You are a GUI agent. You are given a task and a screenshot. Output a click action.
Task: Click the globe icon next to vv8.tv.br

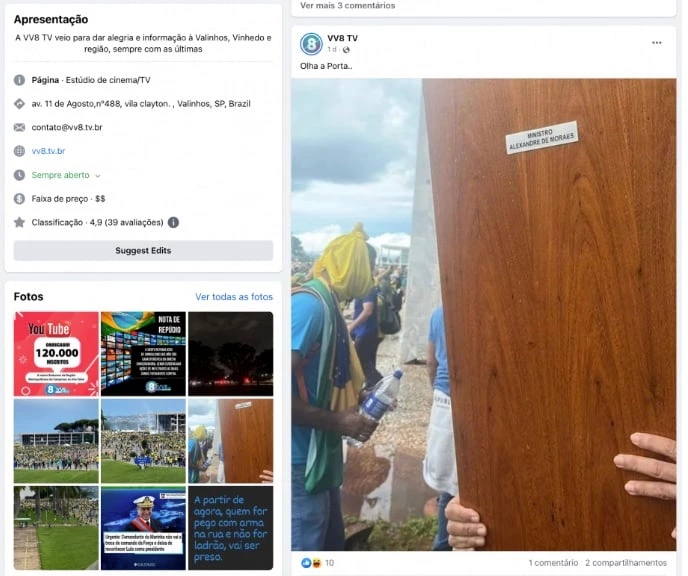(x=19, y=151)
